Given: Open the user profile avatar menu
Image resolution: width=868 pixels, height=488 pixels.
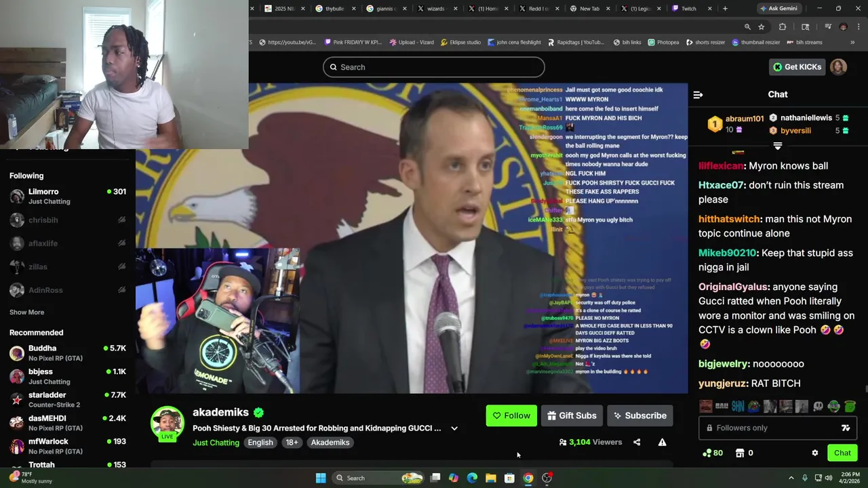Looking at the screenshot, I should (x=839, y=67).
